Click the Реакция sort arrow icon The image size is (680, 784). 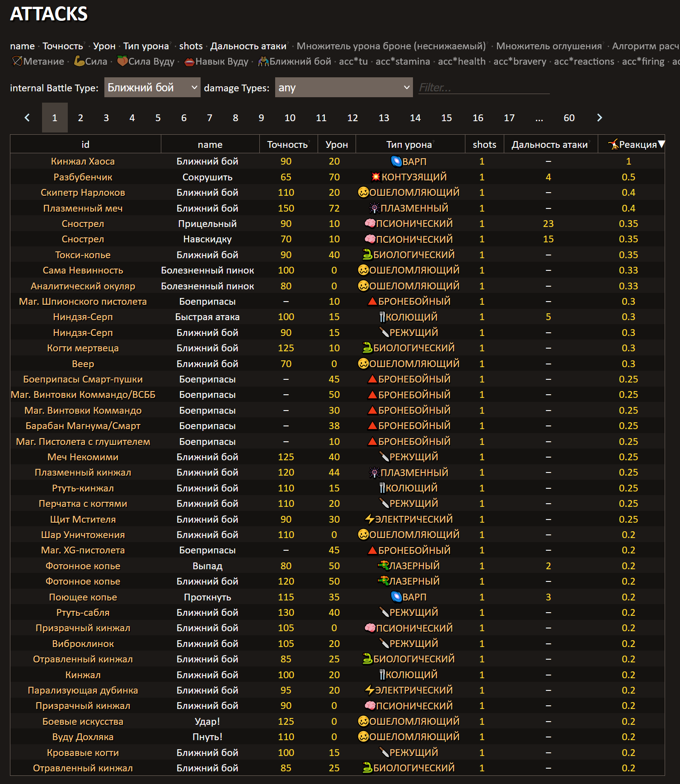click(x=661, y=144)
